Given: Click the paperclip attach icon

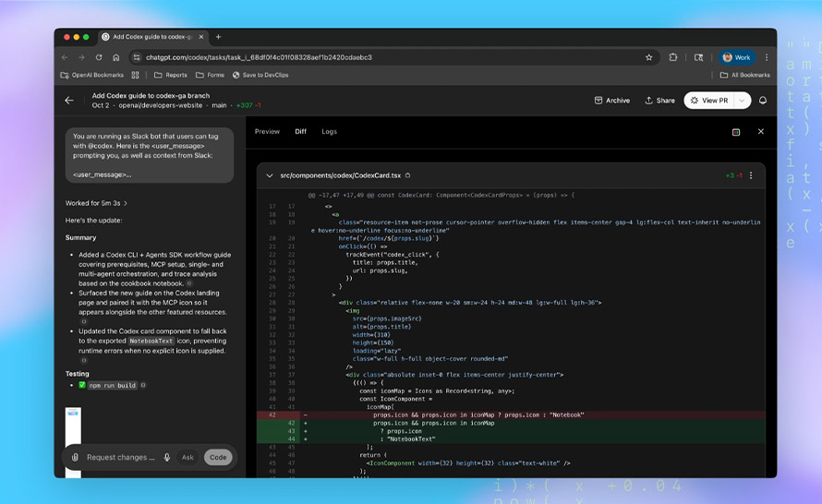Looking at the screenshot, I should (x=75, y=457).
